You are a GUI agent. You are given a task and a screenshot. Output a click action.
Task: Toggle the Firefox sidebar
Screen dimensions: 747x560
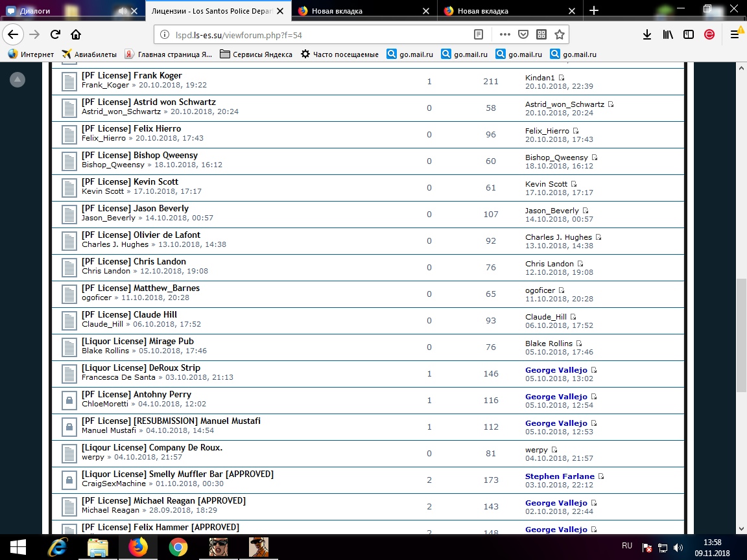pyautogui.click(x=689, y=34)
